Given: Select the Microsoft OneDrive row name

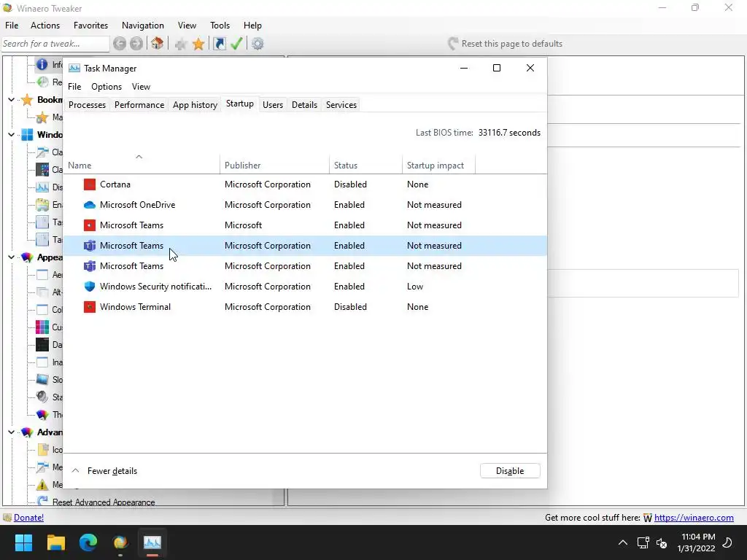Looking at the screenshot, I should pos(138,205).
